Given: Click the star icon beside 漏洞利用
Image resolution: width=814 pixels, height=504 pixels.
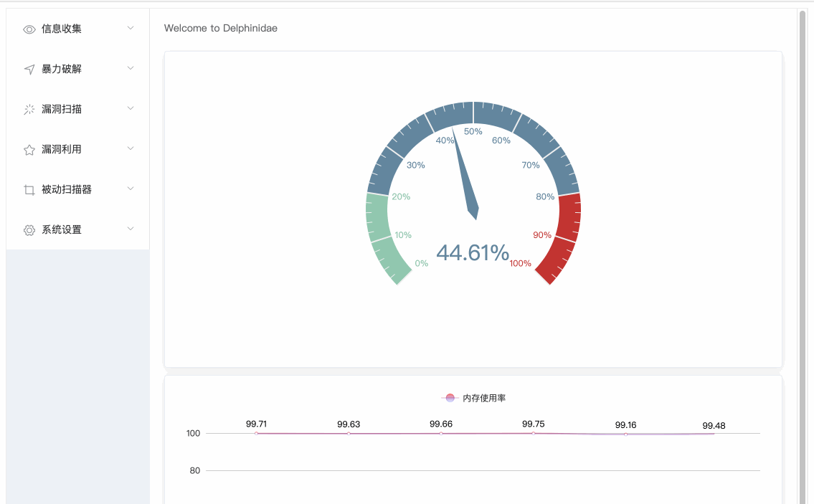Looking at the screenshot, I should (x=29, y=150).
